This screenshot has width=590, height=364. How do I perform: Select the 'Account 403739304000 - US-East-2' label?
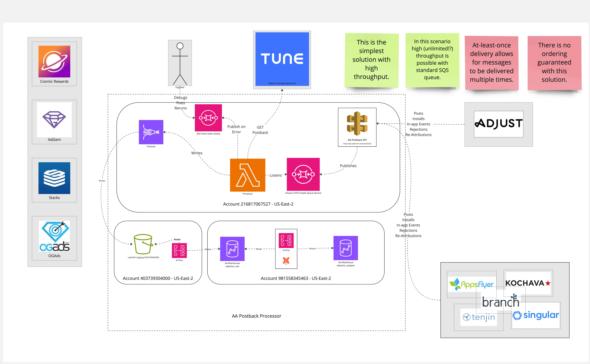click(x=158, y=278)
